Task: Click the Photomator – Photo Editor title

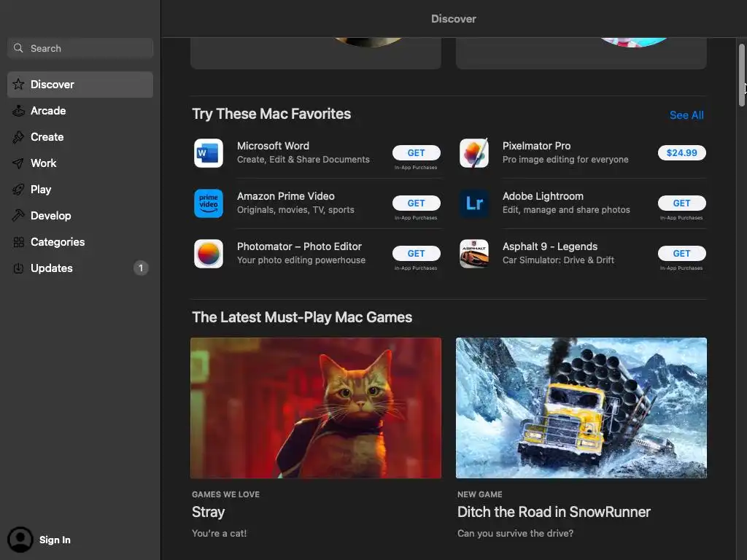Action: click(x=299, y=246)
